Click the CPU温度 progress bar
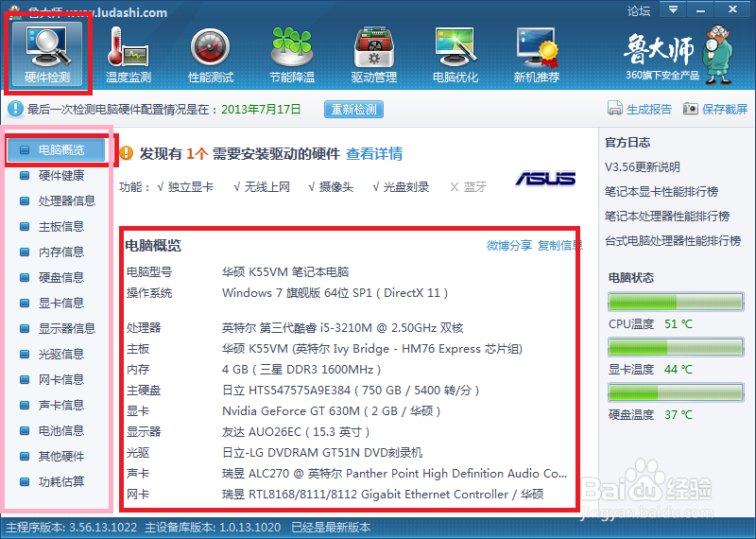This screenshot has width=756, height=539. point(676,302)
